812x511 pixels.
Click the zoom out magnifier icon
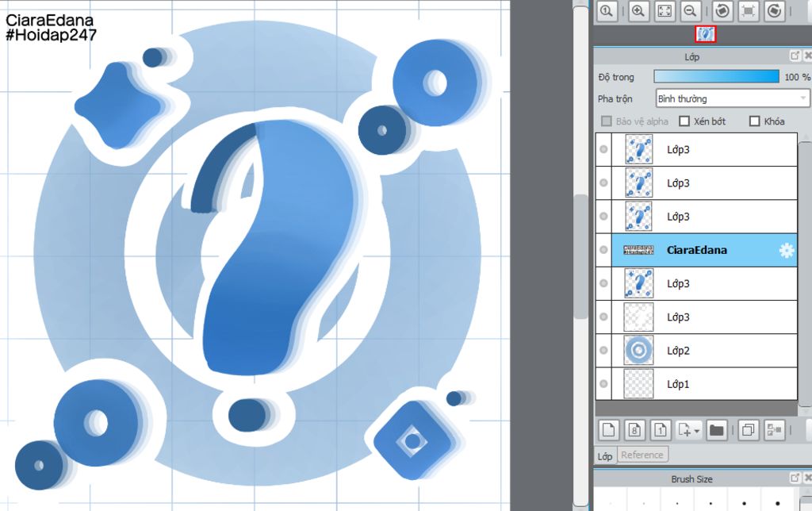coord(691,10)
